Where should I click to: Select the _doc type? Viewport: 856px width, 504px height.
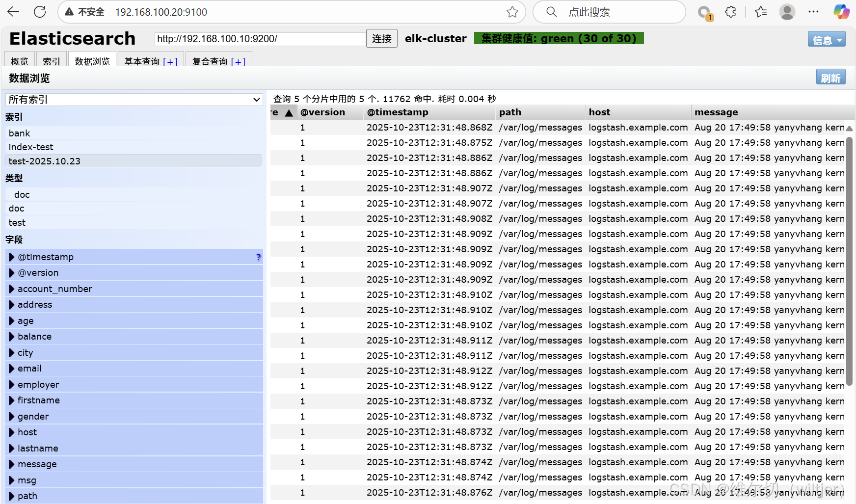coord(134,195)
